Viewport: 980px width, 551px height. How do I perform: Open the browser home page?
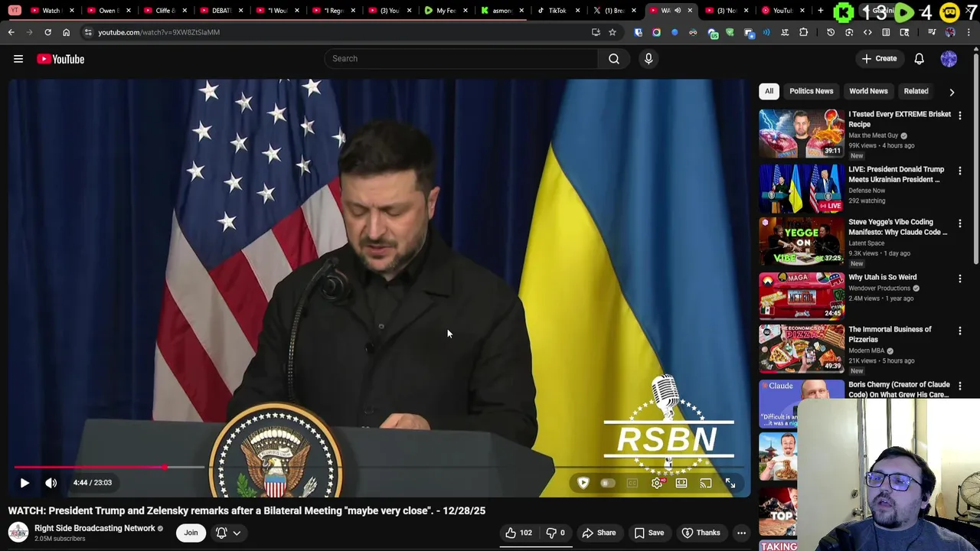click(x=66, y=32)
